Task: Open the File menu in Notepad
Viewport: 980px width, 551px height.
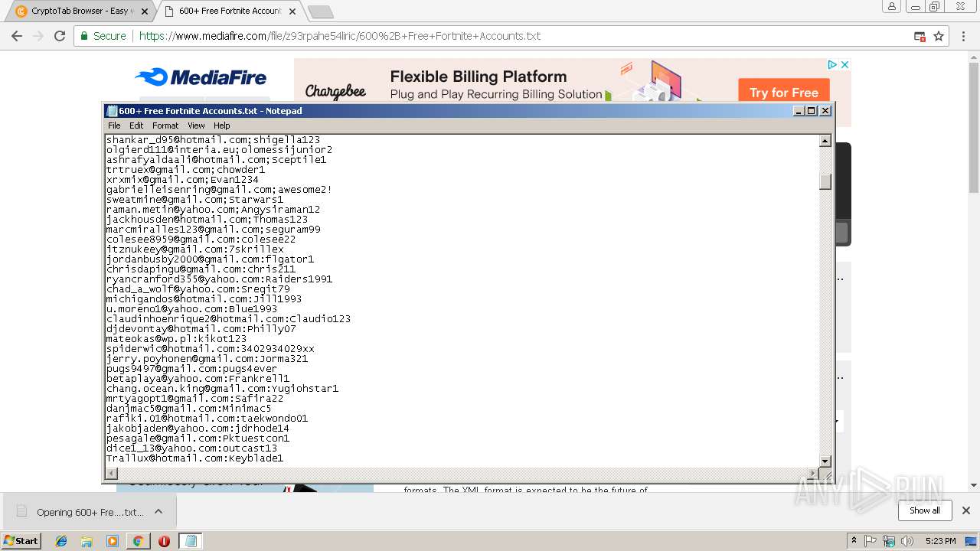Action: [114, 126]
